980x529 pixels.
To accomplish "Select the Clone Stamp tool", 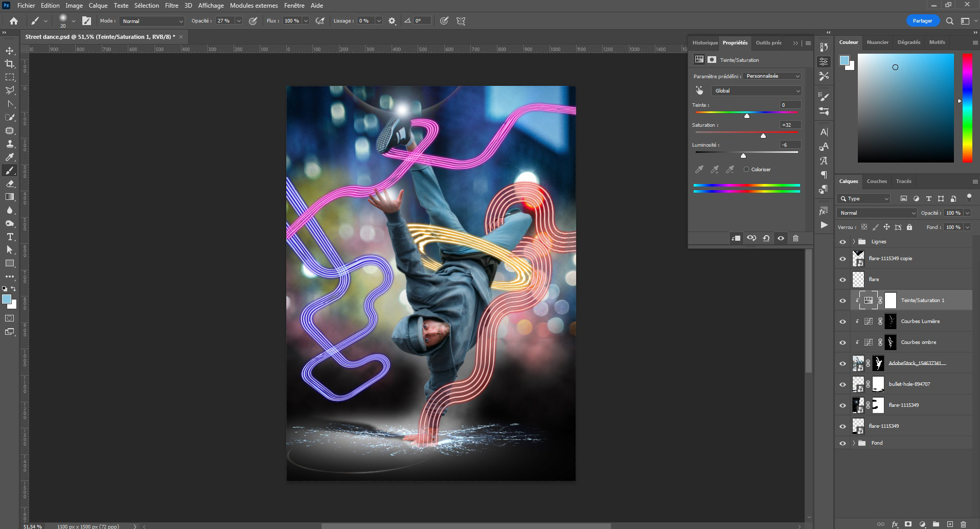I will (x=10, y=144).
